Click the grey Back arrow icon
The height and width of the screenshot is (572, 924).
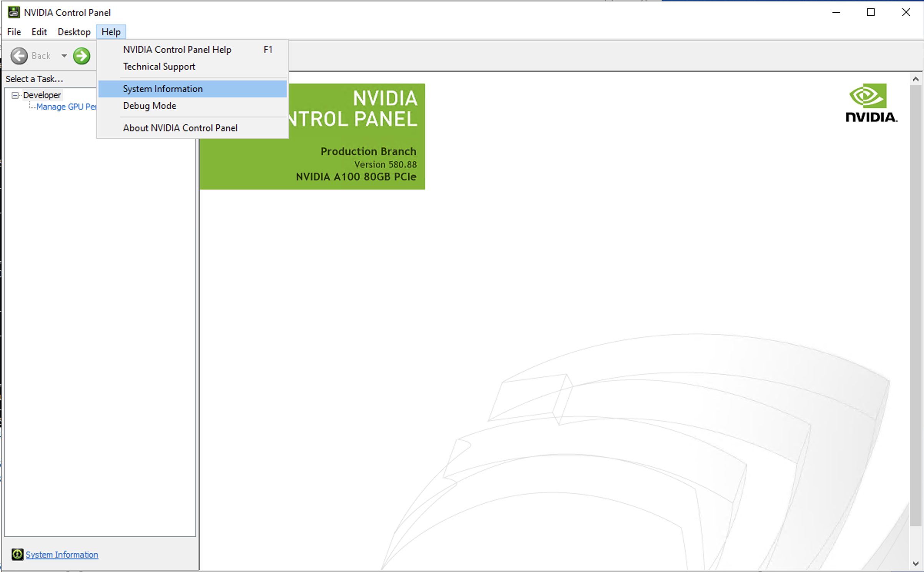point(19,56)
